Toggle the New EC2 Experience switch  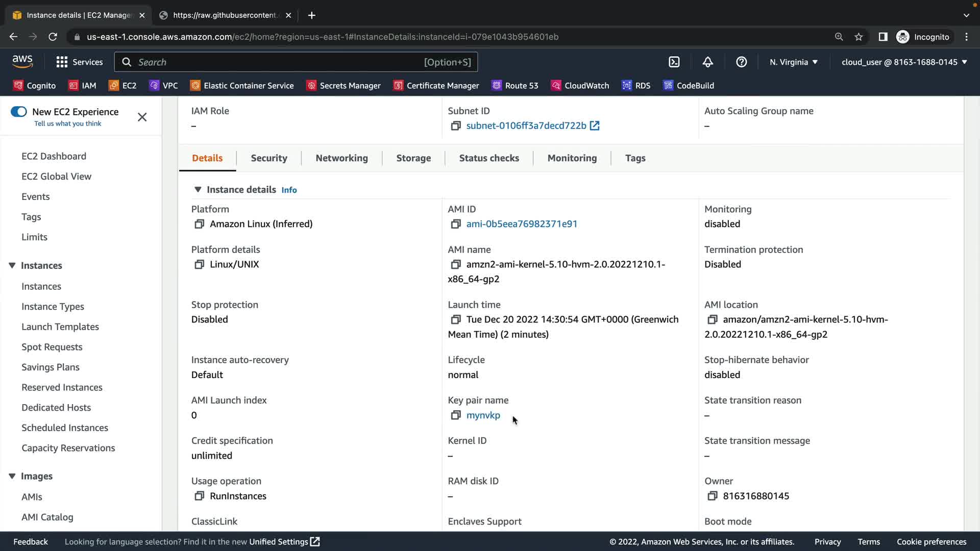click(19, 112)
